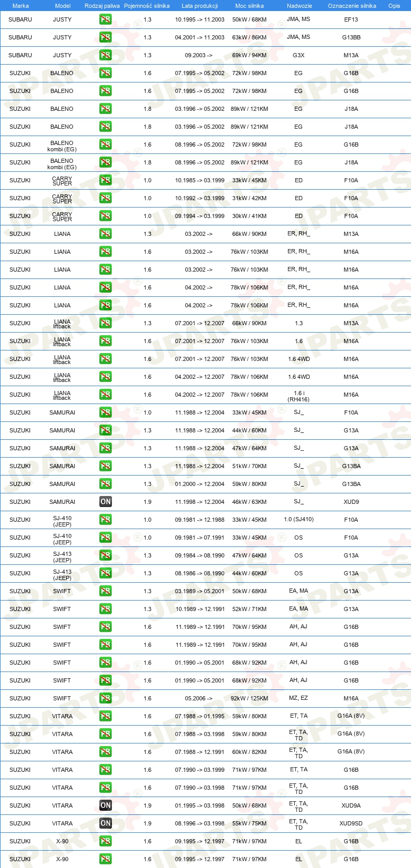Viewport: 411px width, 868px height.
Task: Click the fuel icon for BALENO kombi (EG) 1.6 G16B
Action: (106, 144)
